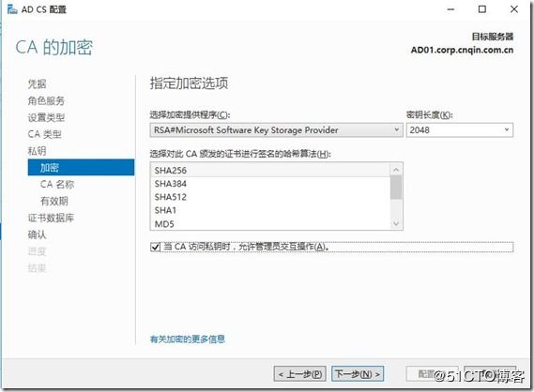
Task: Select SHA384 hash algorithm
Action: [270, 184]
